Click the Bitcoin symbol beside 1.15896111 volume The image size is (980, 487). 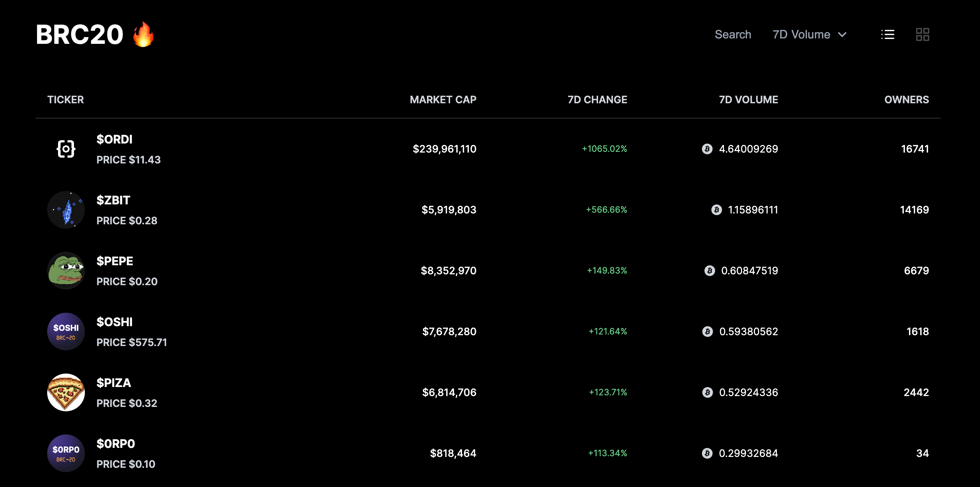[x=716, y=209]
